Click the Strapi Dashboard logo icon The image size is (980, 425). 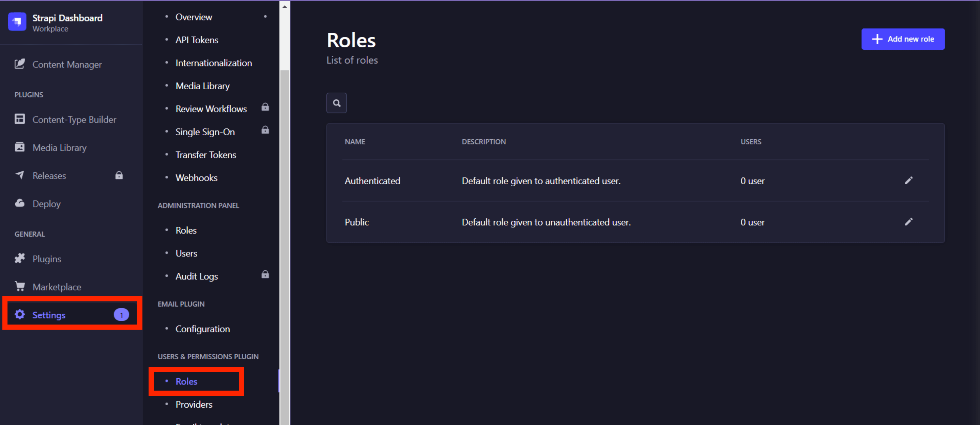[x=17, y=22]
